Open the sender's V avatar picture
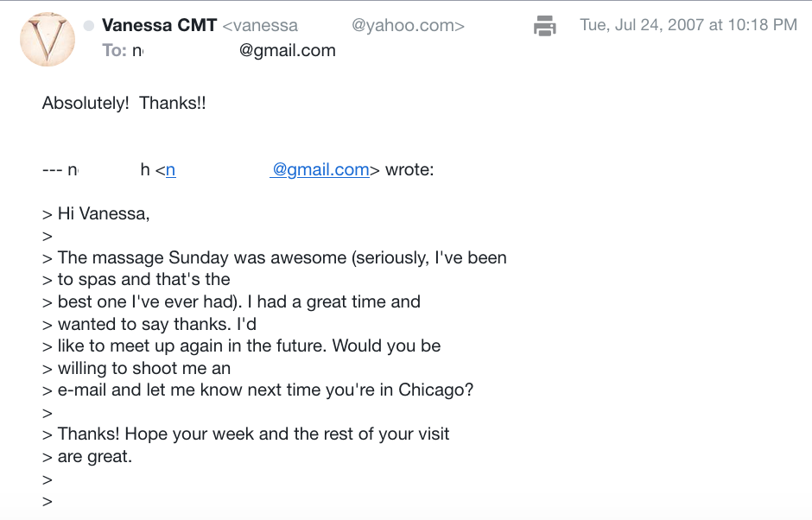The width and height of the screenshot is (812, 520). (x=48, y=40)
